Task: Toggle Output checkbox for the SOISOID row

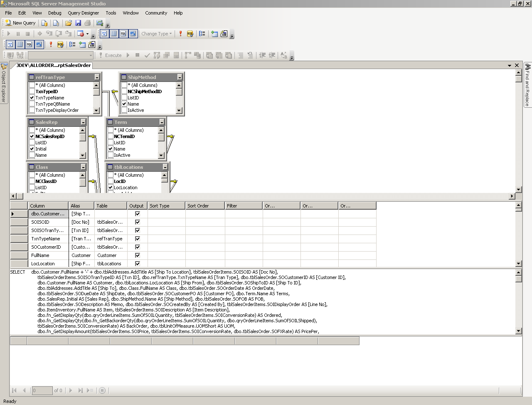Action: coord(138,222)
